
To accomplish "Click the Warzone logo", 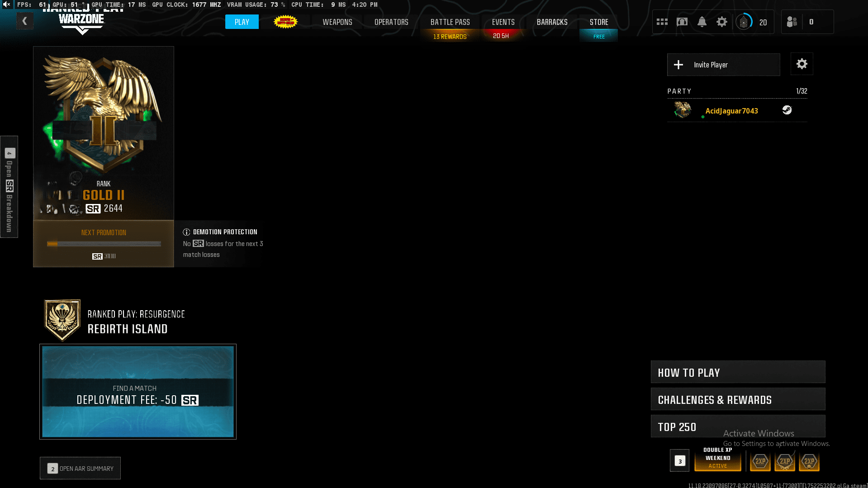I will [82, 23].
